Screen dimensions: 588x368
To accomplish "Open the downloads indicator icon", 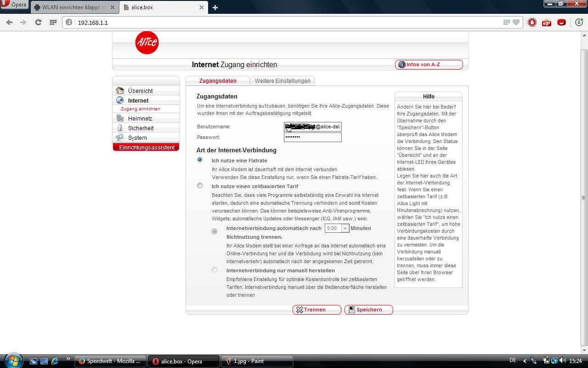I will (579, 22).
